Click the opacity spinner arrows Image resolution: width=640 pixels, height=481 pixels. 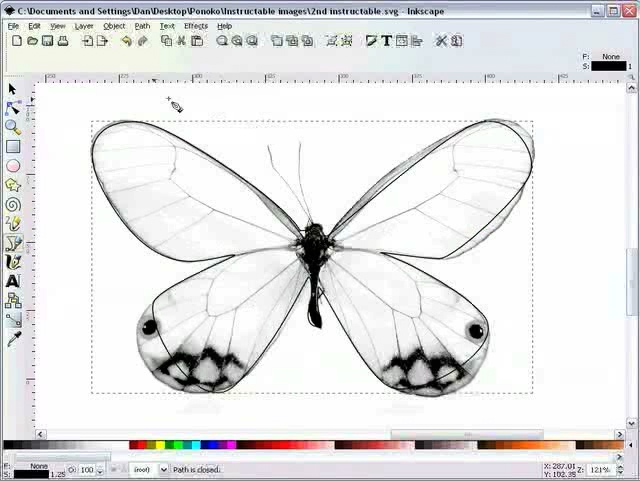coord(100,470)
